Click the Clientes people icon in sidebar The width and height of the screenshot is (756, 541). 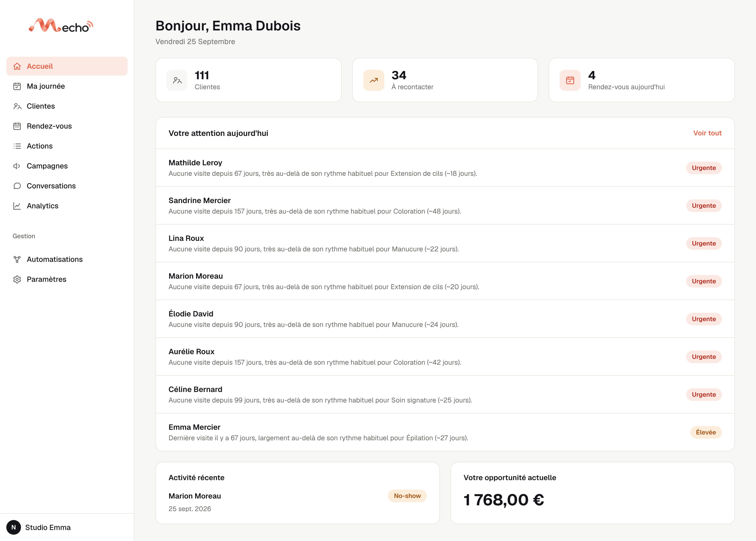point(17,106)
